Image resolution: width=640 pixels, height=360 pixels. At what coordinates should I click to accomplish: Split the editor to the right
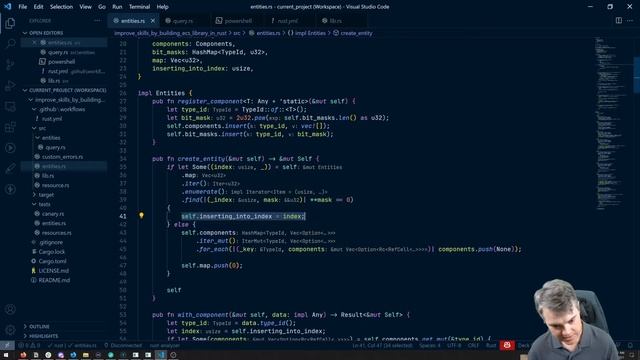[x=619, y=20]
